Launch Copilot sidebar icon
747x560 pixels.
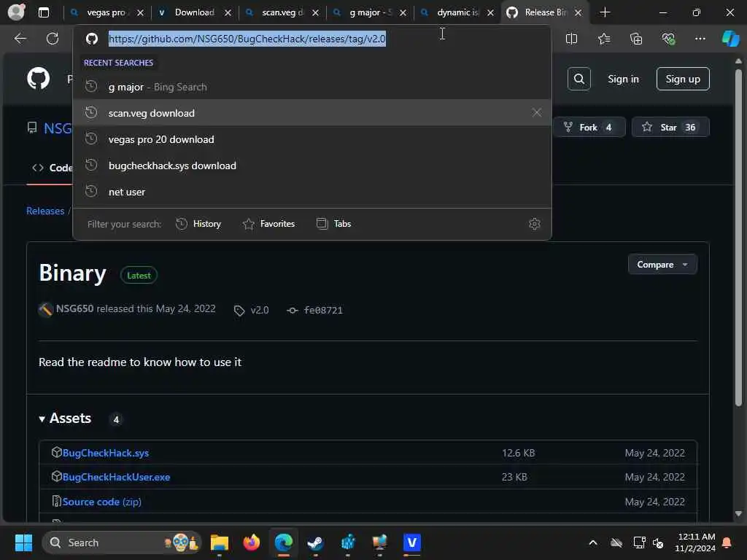pyautogui.click(x=730, y=39)
